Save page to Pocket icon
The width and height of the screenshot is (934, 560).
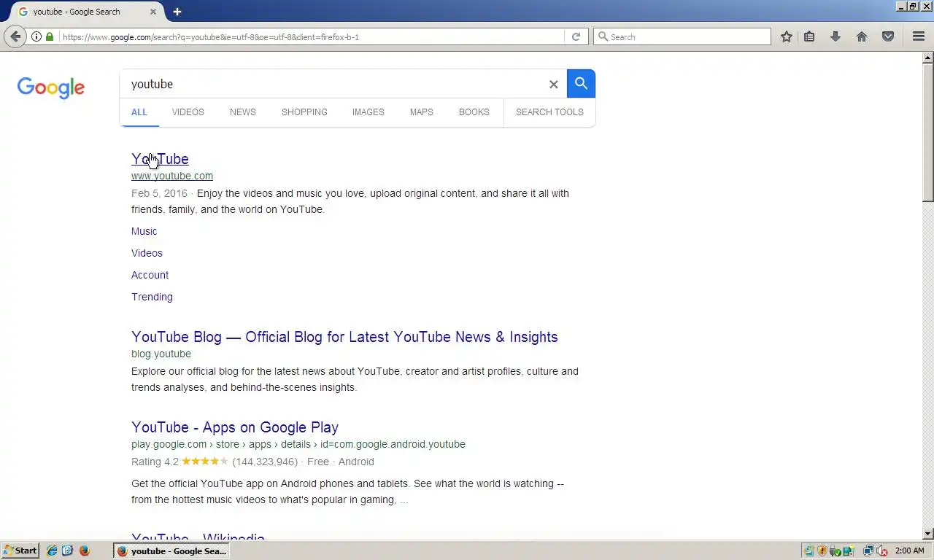pos(888,36)
